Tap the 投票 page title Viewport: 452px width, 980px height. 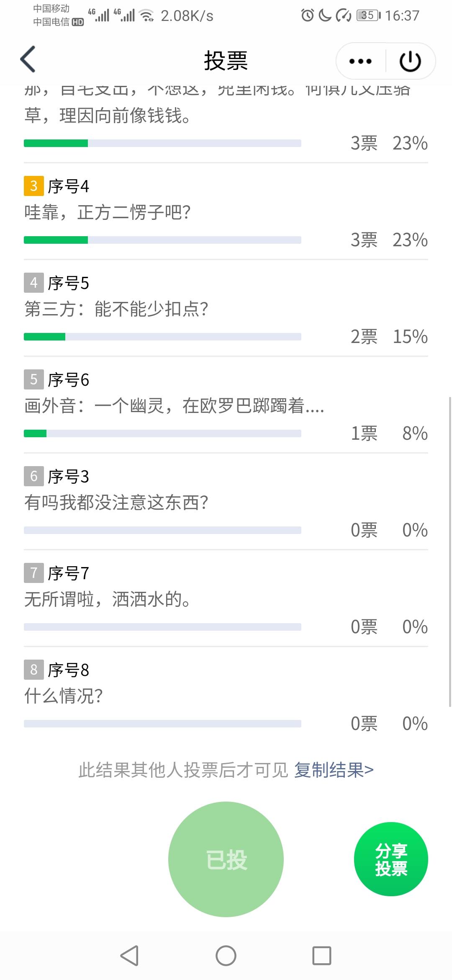click(226, 61)
